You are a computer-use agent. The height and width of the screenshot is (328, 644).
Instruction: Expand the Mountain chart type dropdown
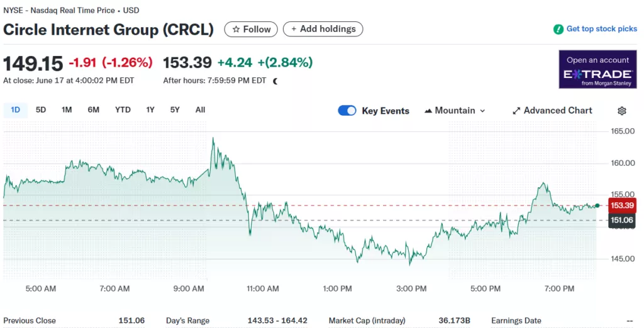point(482,111)
